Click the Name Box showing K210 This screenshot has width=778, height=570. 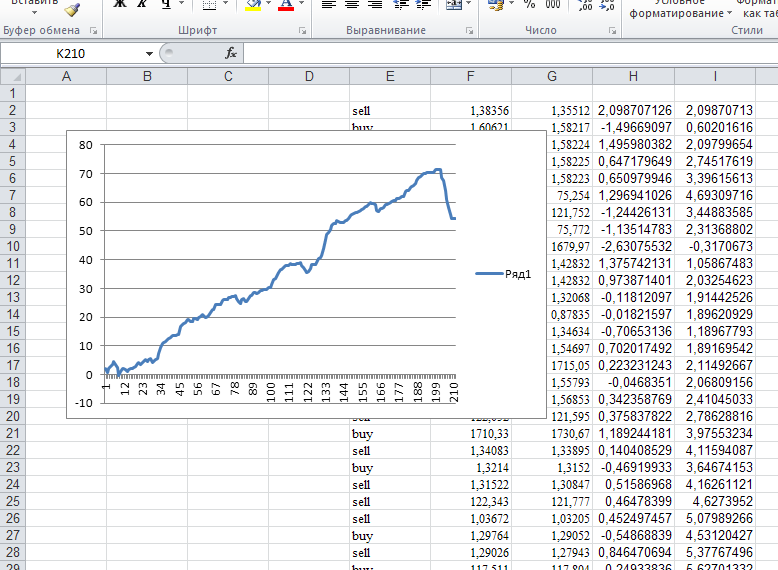pos(71,54)
